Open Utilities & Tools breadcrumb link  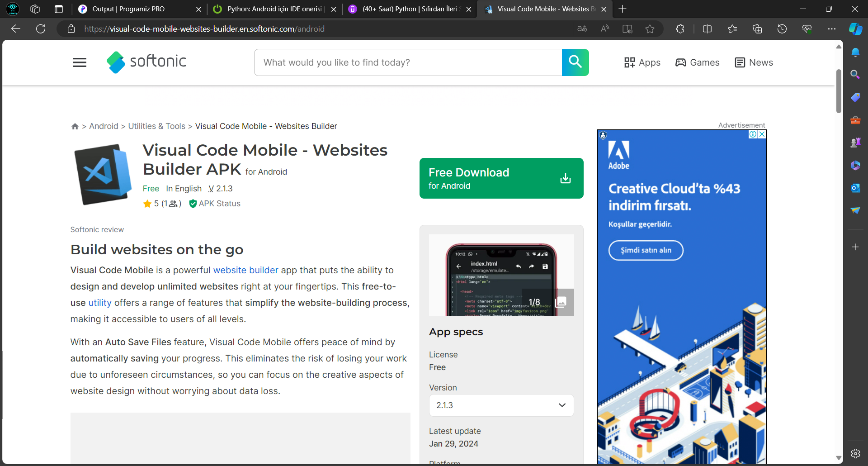[x=156, y=126]
